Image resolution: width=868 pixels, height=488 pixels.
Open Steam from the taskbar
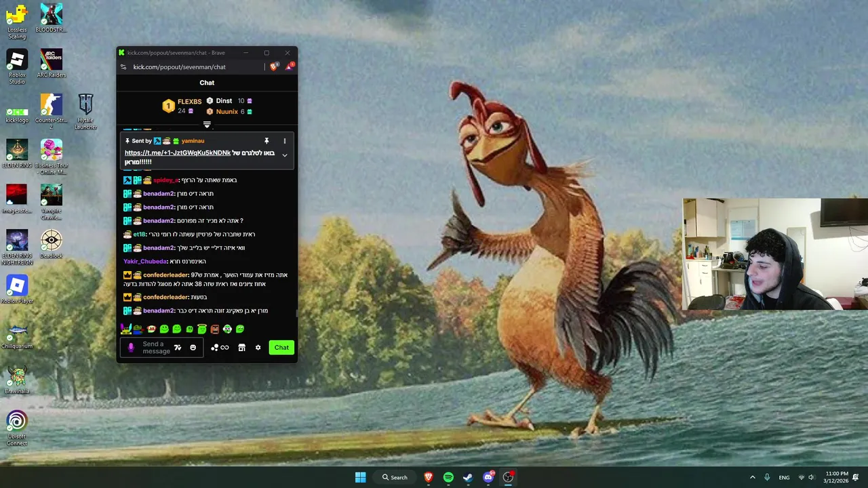(468, 477)
